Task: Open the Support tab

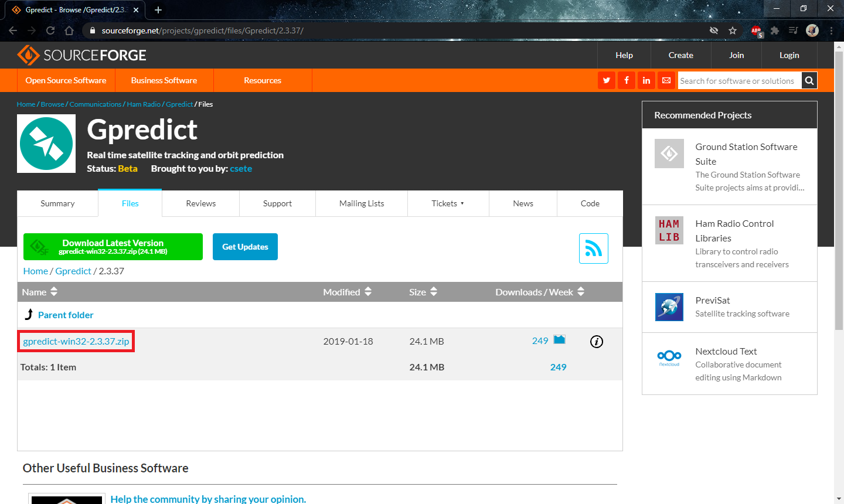Action: point(277,203)
